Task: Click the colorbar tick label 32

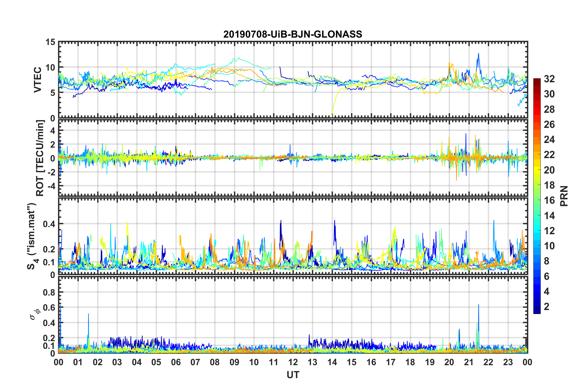Action: coord(549,79)
